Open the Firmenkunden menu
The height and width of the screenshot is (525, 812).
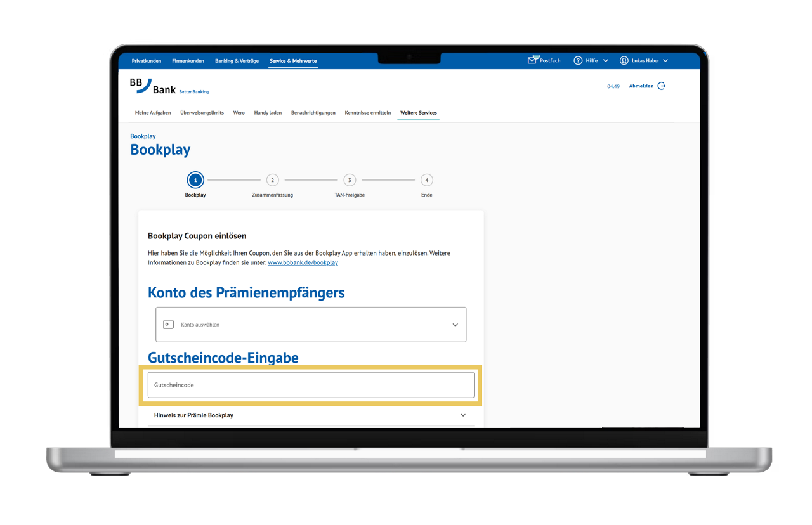click(x=188, y=61)
